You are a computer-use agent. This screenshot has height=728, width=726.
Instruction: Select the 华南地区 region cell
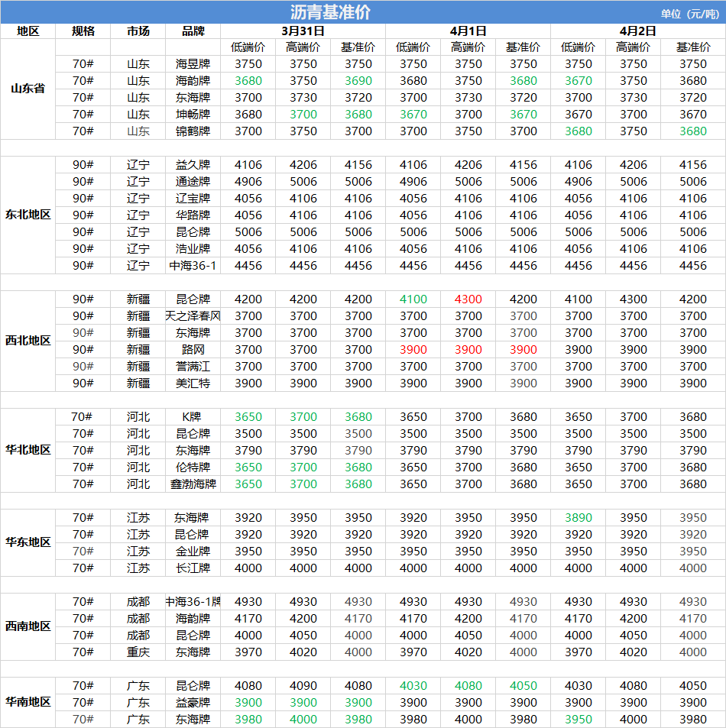point(28,702)
